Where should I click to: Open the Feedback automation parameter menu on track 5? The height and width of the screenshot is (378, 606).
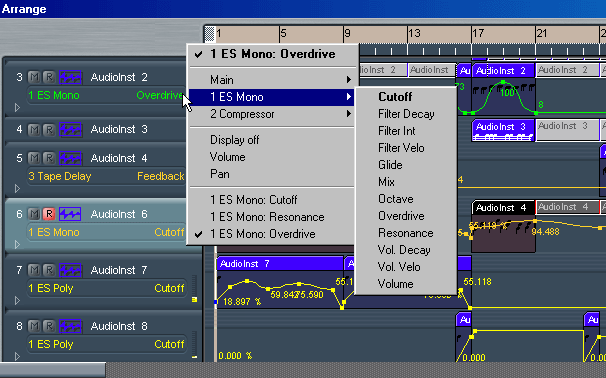(x=160, y=176)
